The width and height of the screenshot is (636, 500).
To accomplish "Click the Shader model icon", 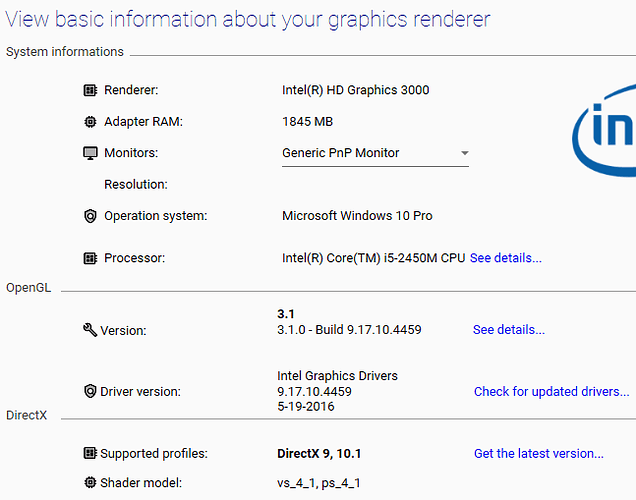I will (x=90, y=483).
